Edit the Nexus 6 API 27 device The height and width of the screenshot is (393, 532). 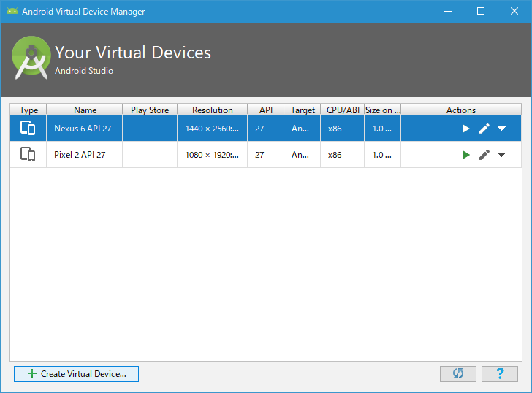coord(484,129)
